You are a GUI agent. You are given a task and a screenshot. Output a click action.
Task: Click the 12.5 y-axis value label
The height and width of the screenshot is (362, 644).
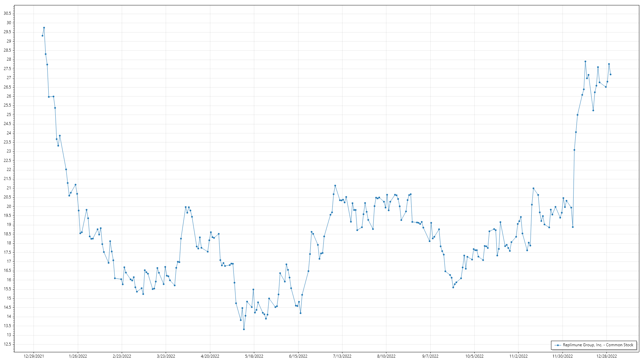point(7,344)
